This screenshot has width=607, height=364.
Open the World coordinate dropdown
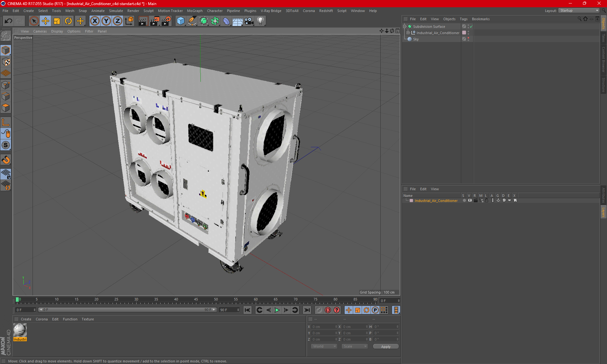tap(324, 346)
